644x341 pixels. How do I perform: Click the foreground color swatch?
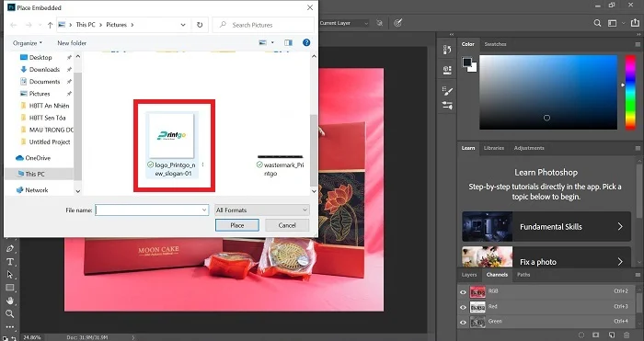pyautogui.click(x=467, y=63)
